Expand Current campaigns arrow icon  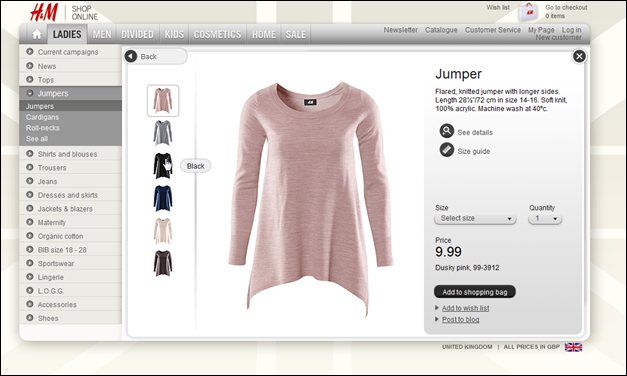tap(30, 52)
